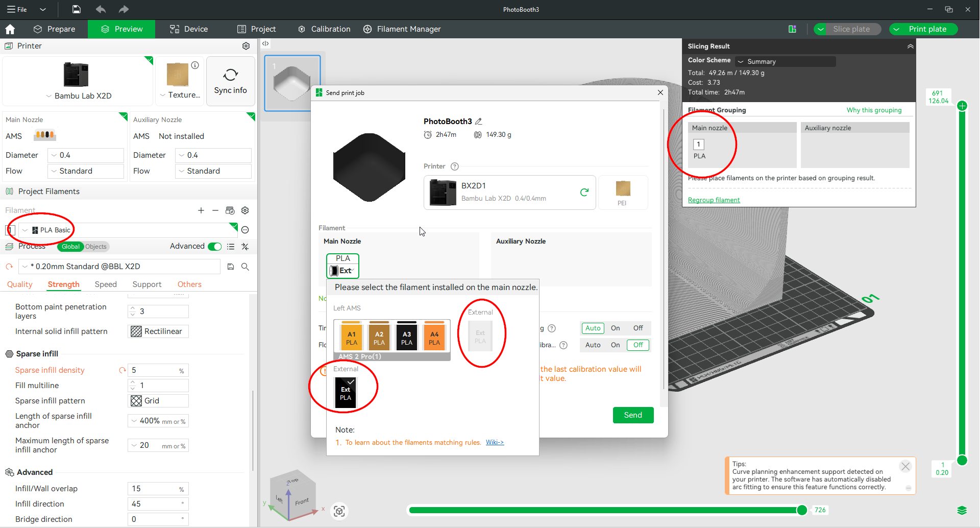Open Main Nozzle Flow dropdown
The image size is (980, 528).
86,171
